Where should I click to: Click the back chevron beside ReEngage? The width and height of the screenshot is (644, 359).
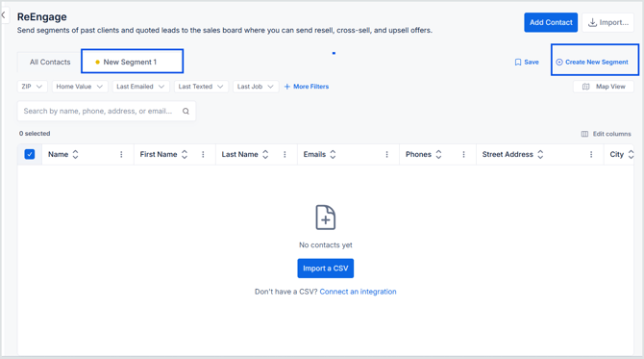(x=3, y=15)
